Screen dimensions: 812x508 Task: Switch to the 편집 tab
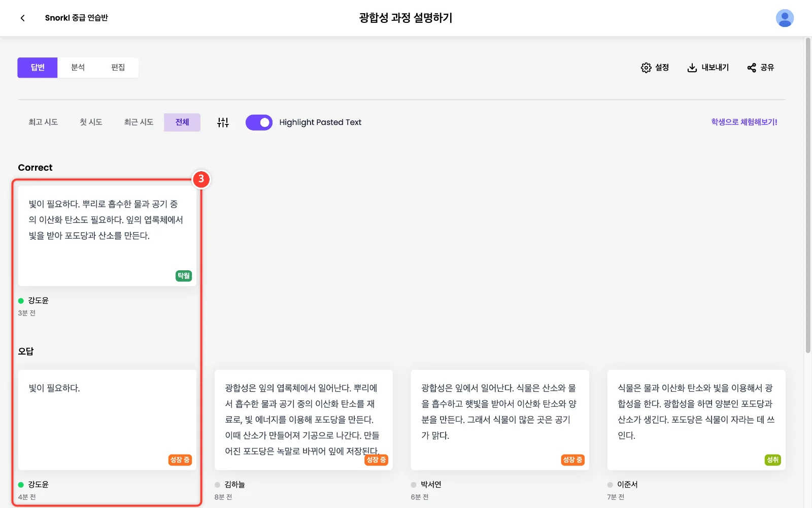click(118, 68)
